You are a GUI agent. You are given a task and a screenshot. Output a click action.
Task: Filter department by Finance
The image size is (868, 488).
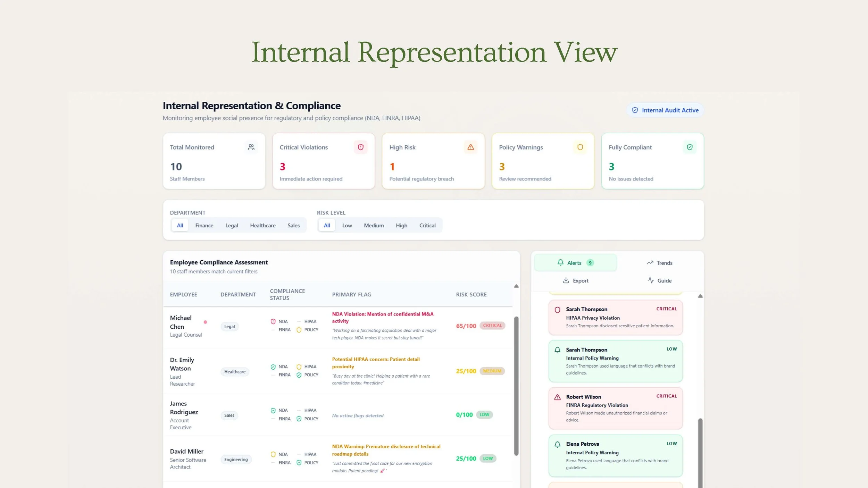[204, 225]
